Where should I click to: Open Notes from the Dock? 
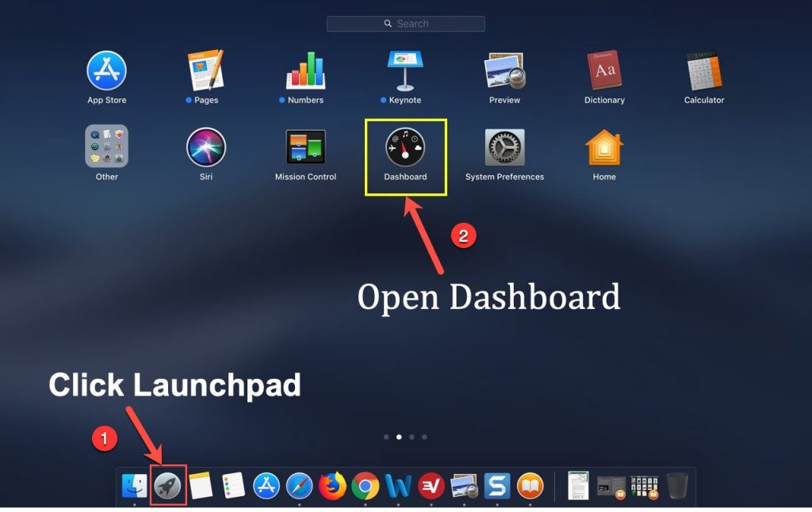(x=201, y=486)
